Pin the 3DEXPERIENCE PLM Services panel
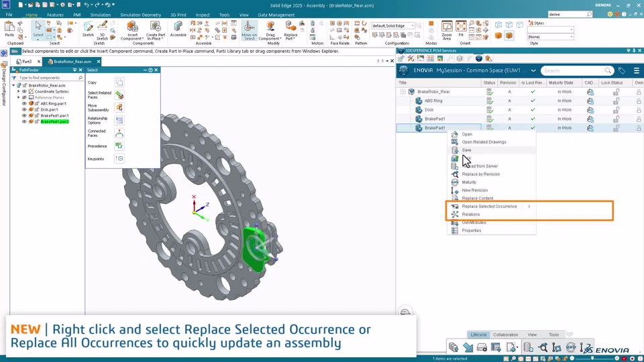Image resolution: width=644 pixels, height=362 pixels. tap(634, 50)
